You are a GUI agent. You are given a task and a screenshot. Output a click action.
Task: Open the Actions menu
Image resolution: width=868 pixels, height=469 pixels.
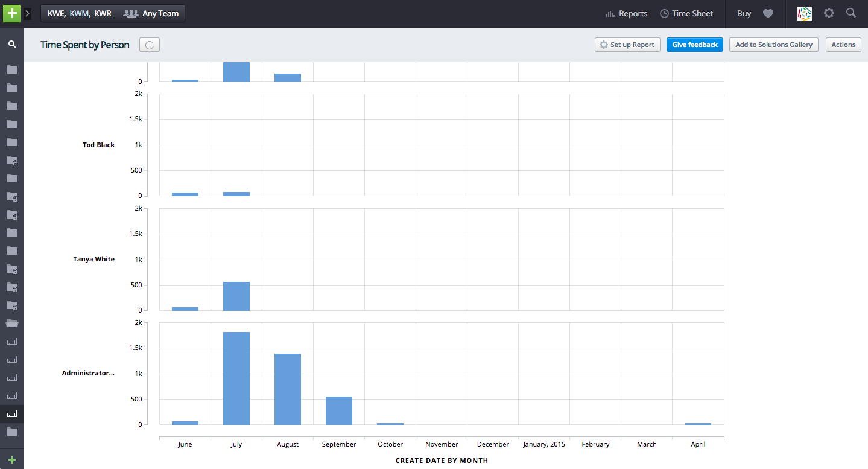coord(843,44)
